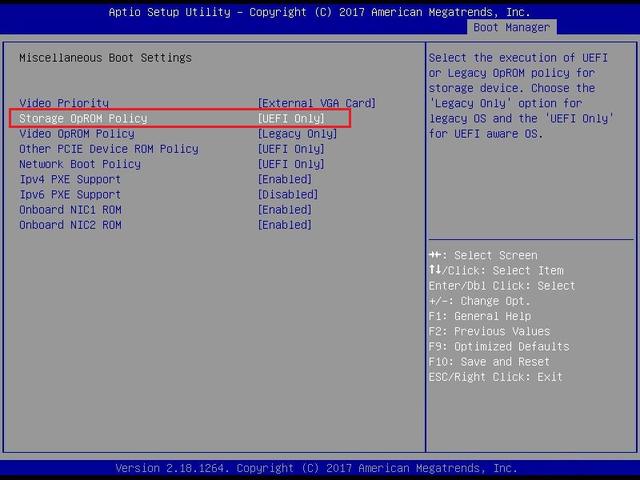Select the Ipv6 PXE Support label
This screenshot has width=640, height=480.
point(70,194)
